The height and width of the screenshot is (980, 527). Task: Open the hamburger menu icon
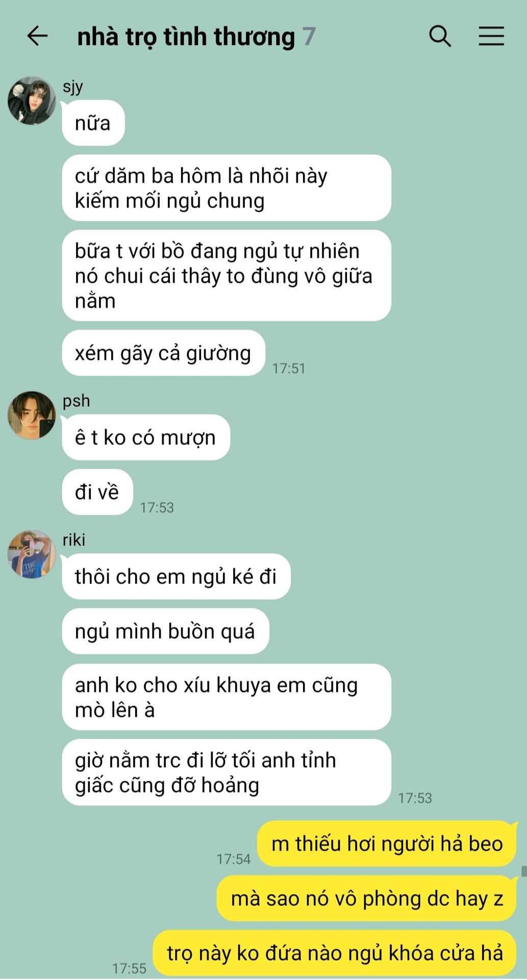coord(491,36)
